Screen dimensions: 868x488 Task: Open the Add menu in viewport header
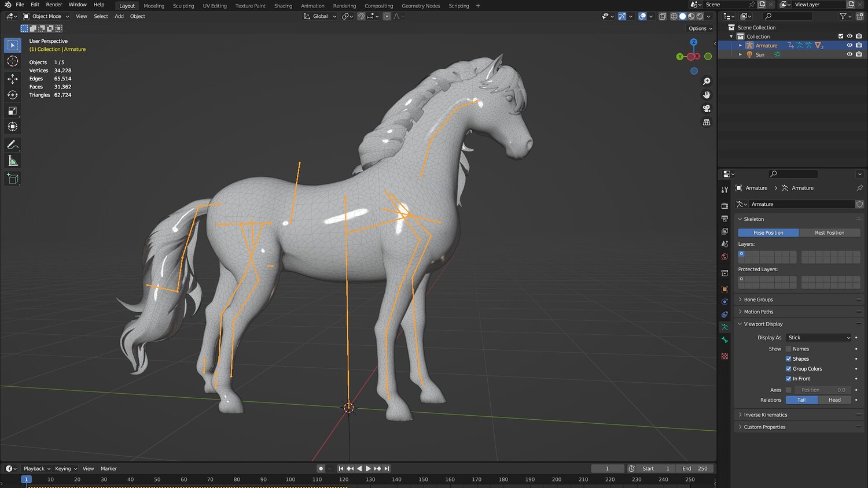click(119, 16)
